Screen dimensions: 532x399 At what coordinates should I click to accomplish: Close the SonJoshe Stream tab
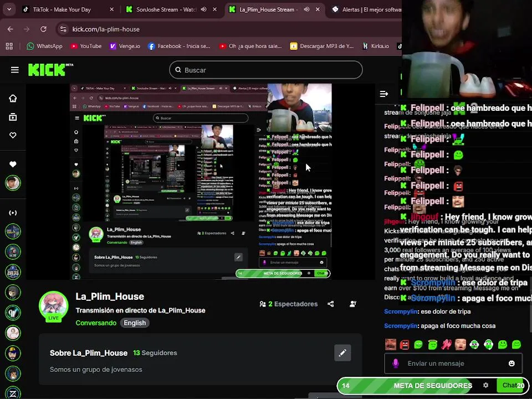tap(215, 9)
